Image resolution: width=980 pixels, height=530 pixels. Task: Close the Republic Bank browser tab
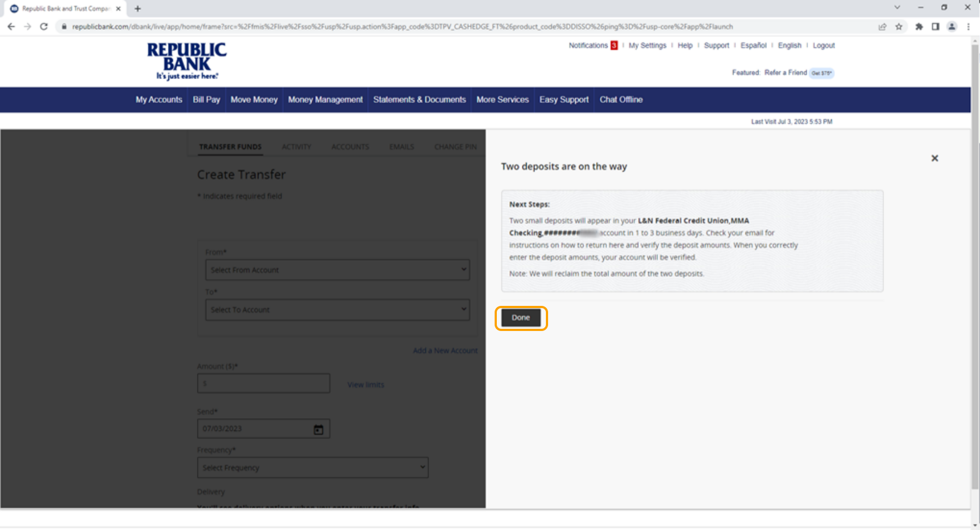click(x=118, y=9)
